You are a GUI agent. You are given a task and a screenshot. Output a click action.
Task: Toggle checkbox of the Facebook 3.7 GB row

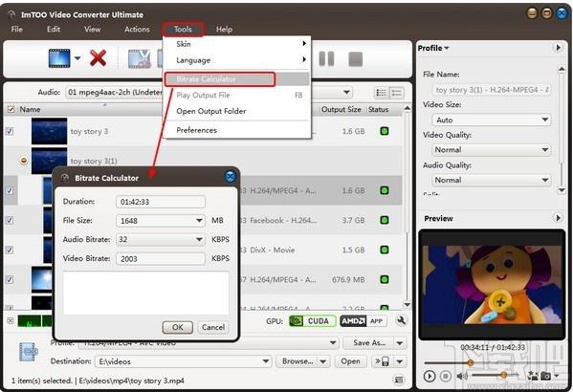click(10, 220)
